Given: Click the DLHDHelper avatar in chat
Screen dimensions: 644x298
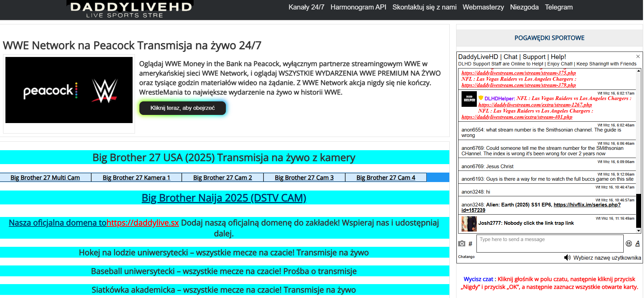Looking at the screenshot, I should (469, 99).
